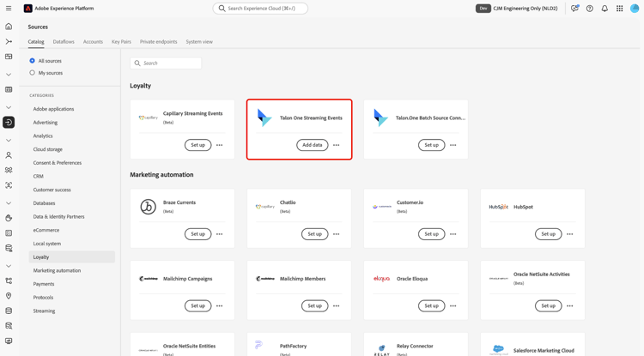
Task: Open the app switcher grid
Action: tap(619, 9)
